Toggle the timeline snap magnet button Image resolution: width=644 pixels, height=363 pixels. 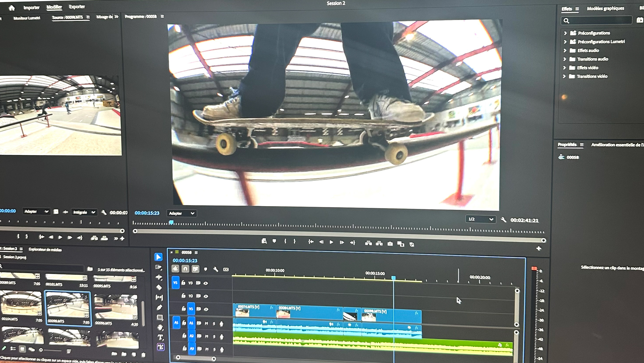click(x=185, y=269)
